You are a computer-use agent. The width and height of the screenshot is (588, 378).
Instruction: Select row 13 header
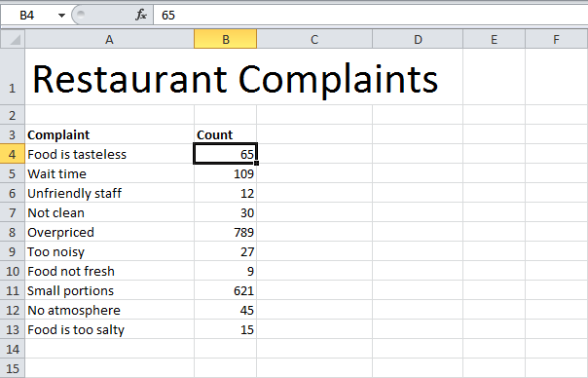coord(13,329)
